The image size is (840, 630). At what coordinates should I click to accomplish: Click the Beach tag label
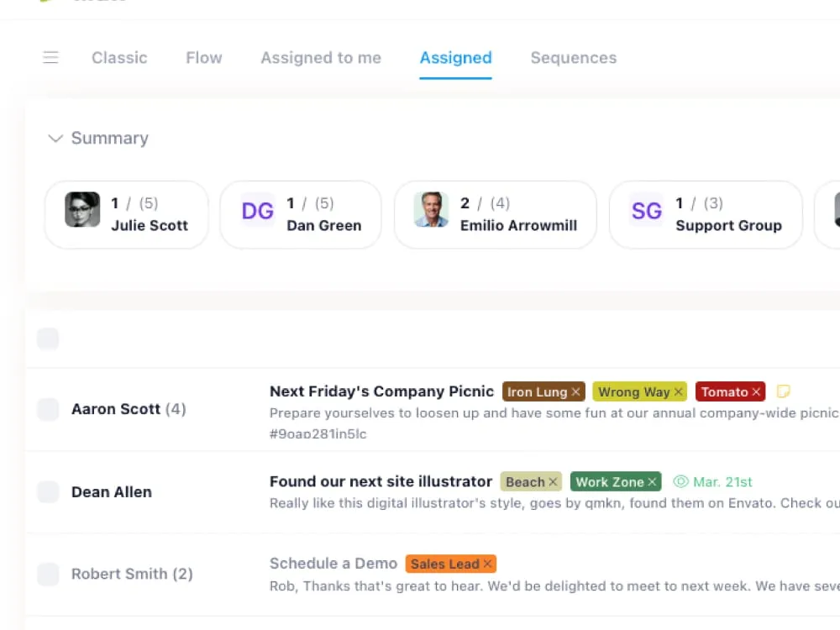(x=525, y=481)
